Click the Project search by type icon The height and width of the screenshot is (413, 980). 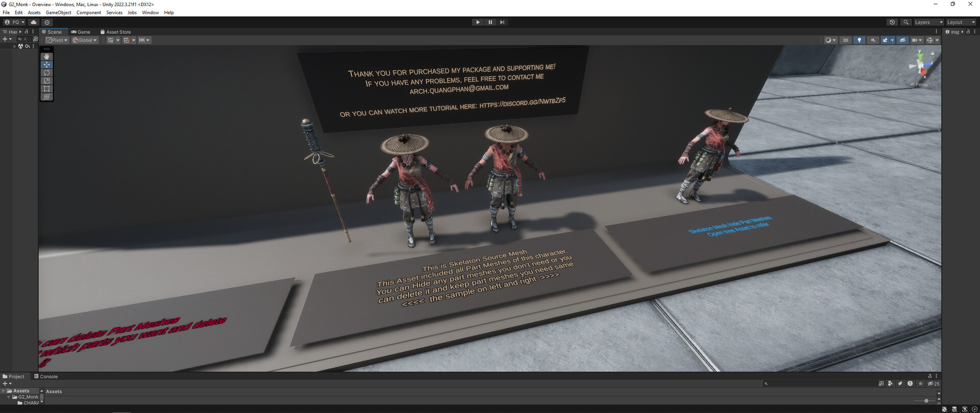click(890, 383)
